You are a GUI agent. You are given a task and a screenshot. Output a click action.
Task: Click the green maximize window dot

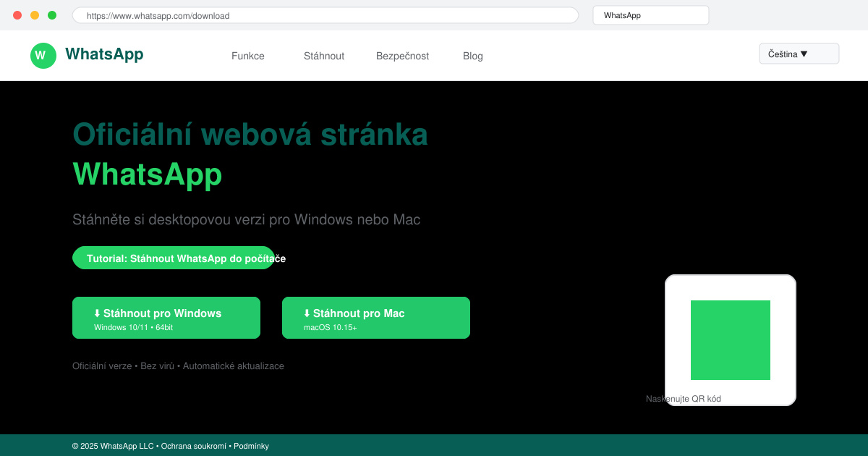[x=52, y=15]
